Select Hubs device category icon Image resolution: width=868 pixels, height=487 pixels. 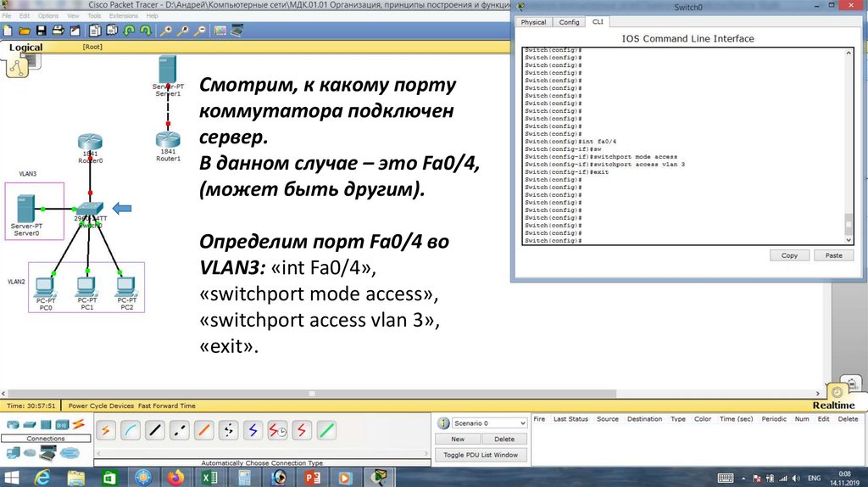pyautogui.click(x=46, y=425)
